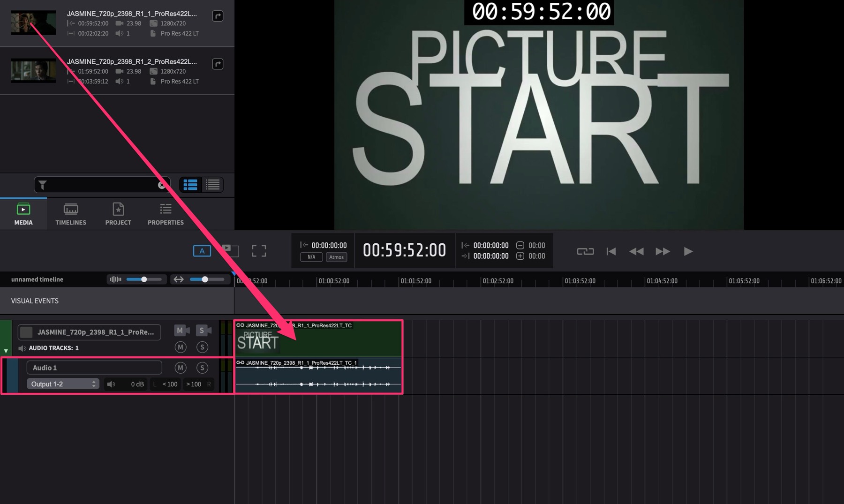Click the mark-out timecode field
This screenshot has height=504, width=844.
(491, 256)
